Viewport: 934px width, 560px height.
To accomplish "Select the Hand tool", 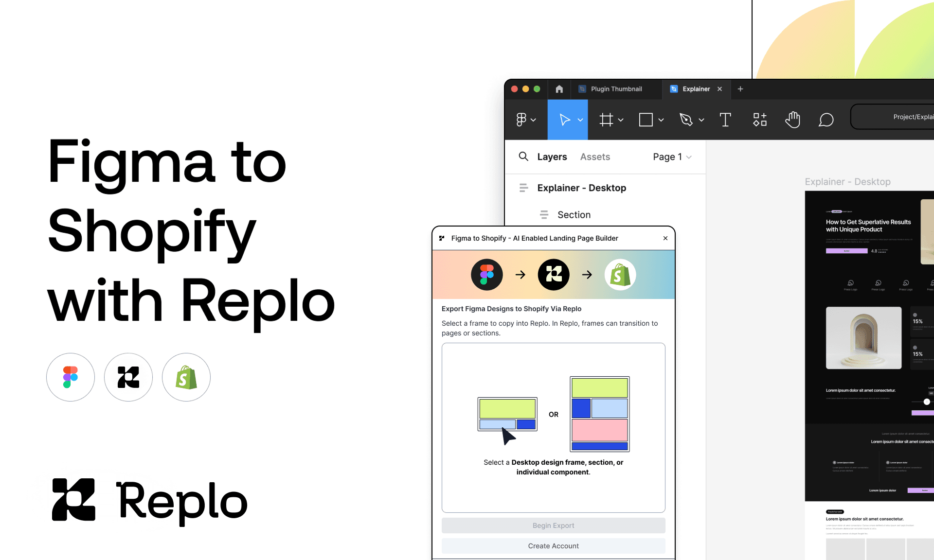I will click(792, 120).
